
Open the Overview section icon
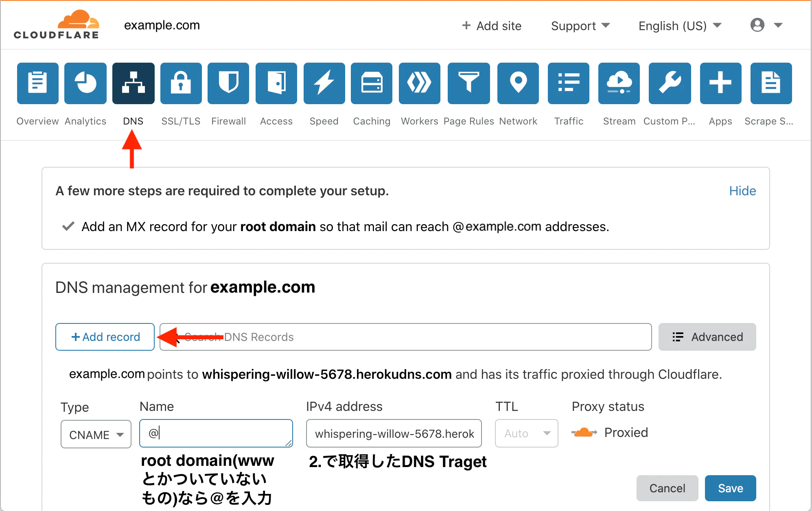pos(38,83)
